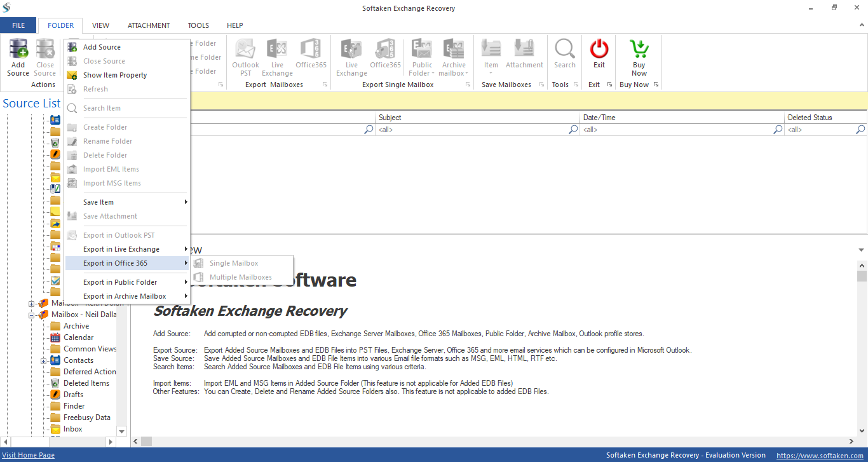Expand the Mailbox - Keith node toggle
The height and width of the screenshot is (462, 868).
point(31,304)
